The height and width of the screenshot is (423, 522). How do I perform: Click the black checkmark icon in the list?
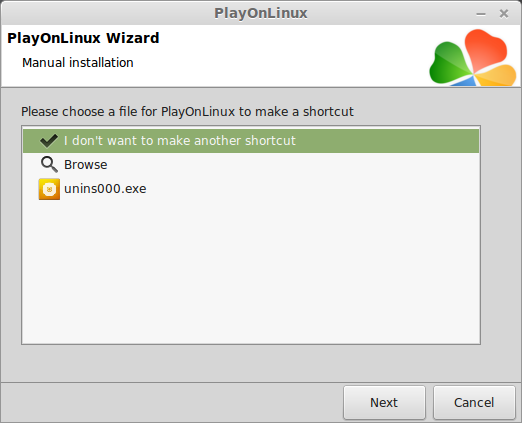[x=49, y=141]
